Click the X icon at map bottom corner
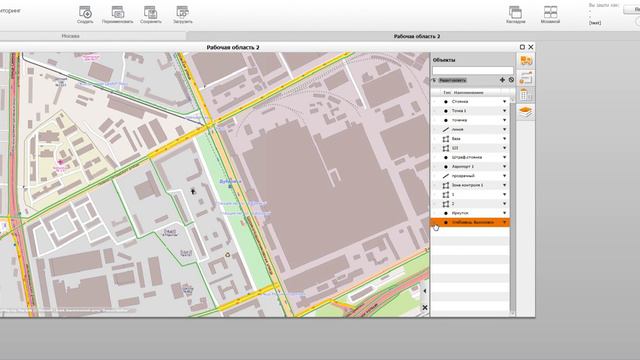 click(x=425, y=307)
